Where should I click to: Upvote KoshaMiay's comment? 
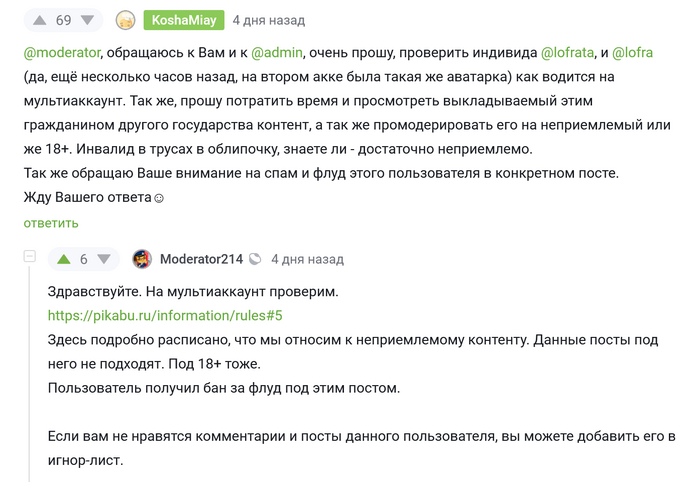pos(39,20)
